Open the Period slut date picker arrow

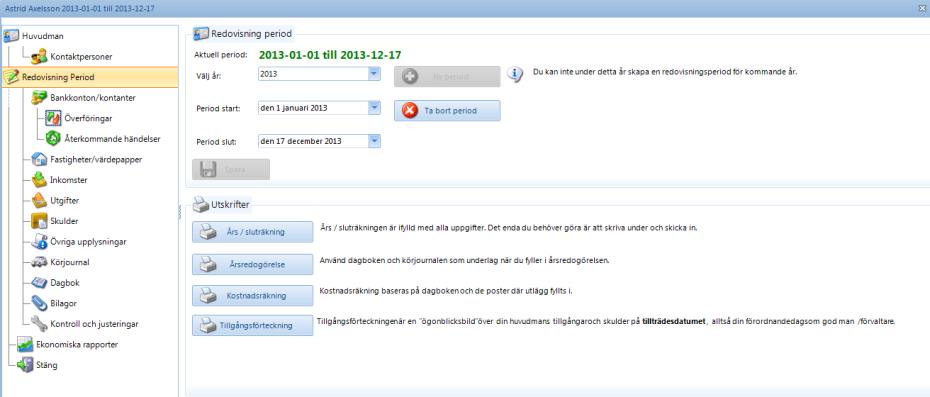click(x=374, y=141)
